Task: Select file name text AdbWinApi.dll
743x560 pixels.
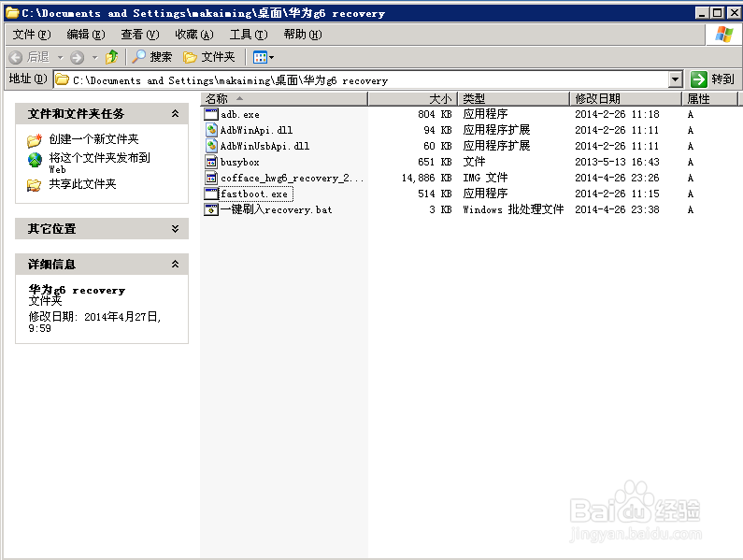Action: click(x=256, y=130)
